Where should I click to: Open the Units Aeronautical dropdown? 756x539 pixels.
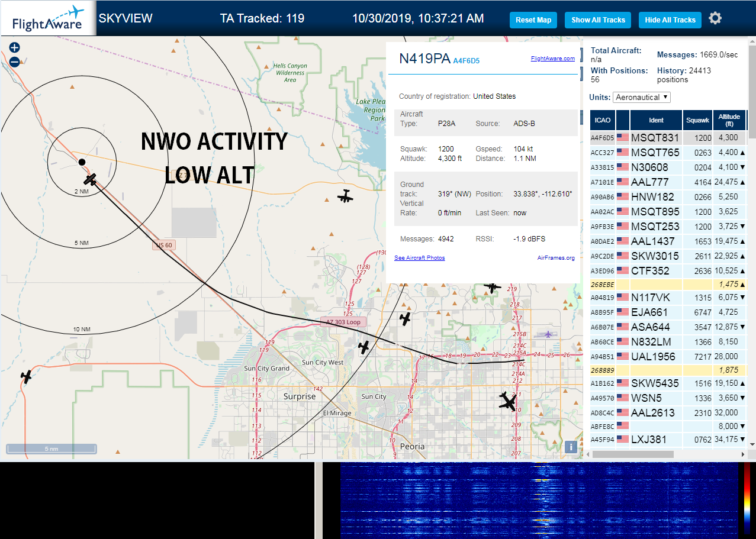[642, 97]
